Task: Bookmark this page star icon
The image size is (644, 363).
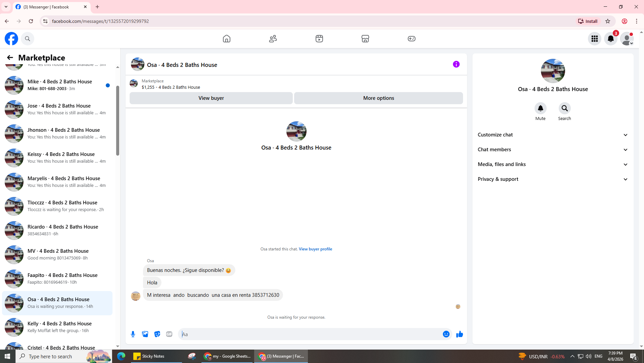Action: point(608,21)
